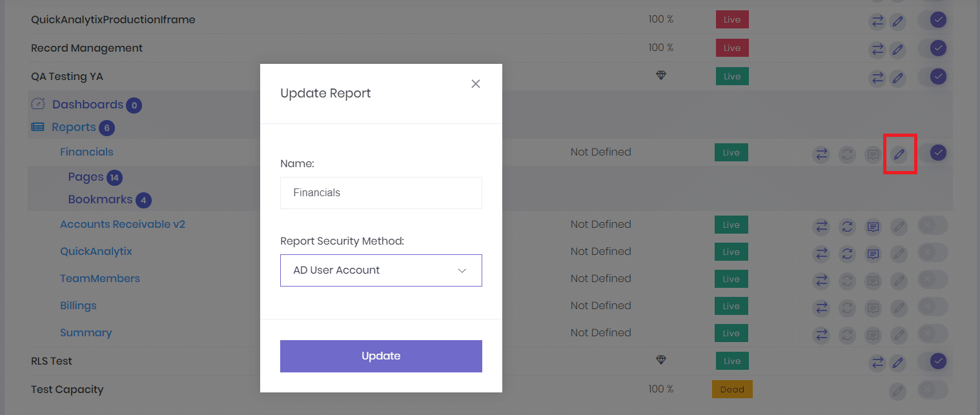Image resolution: width=980 pixels, height=415 pixels.
Task: Open the comments icon for QuickAnalytix report
Action: click(x=873, y=254)
